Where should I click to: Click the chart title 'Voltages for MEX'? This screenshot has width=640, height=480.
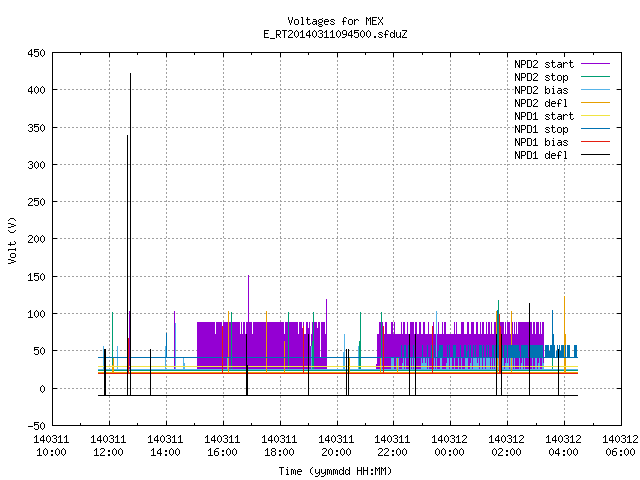(x=335, y=21)
